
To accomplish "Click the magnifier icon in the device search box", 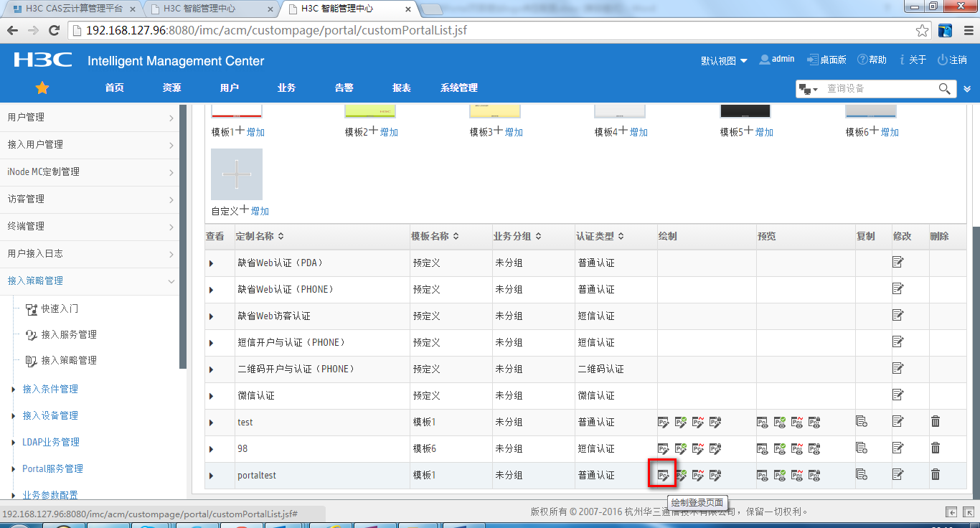I will (x=945, y=88).
